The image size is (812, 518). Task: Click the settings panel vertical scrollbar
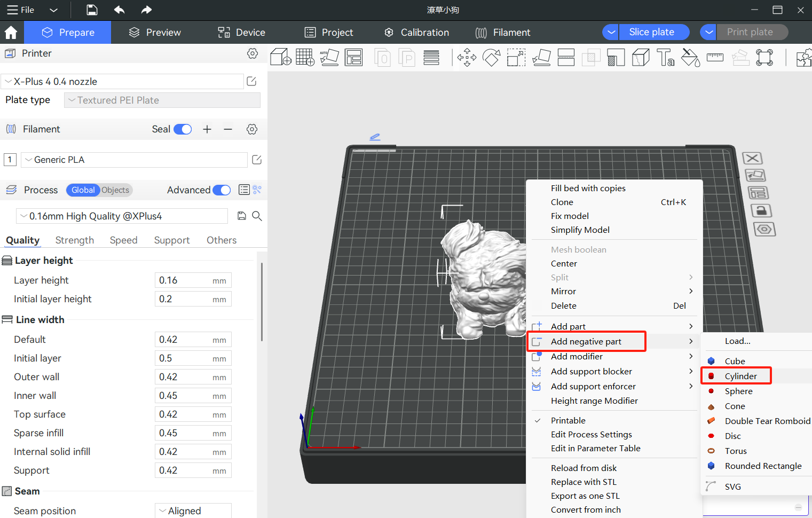point(262,302)
